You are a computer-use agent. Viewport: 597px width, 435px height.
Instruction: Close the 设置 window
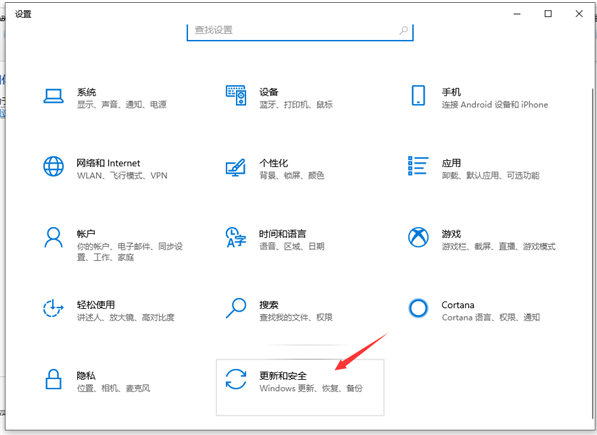point(579,14)
